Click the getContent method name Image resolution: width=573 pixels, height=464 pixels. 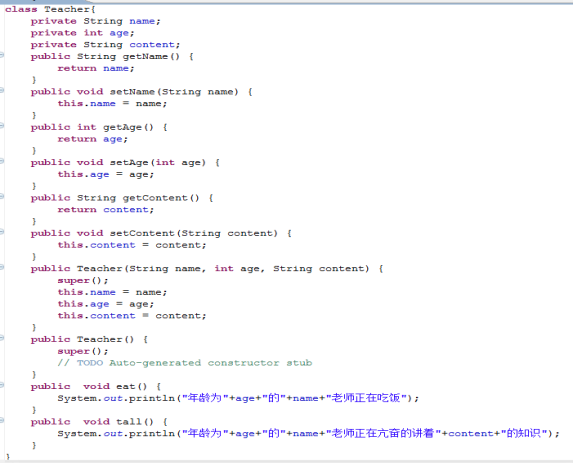pyautogui.click(x=155, y=198)
